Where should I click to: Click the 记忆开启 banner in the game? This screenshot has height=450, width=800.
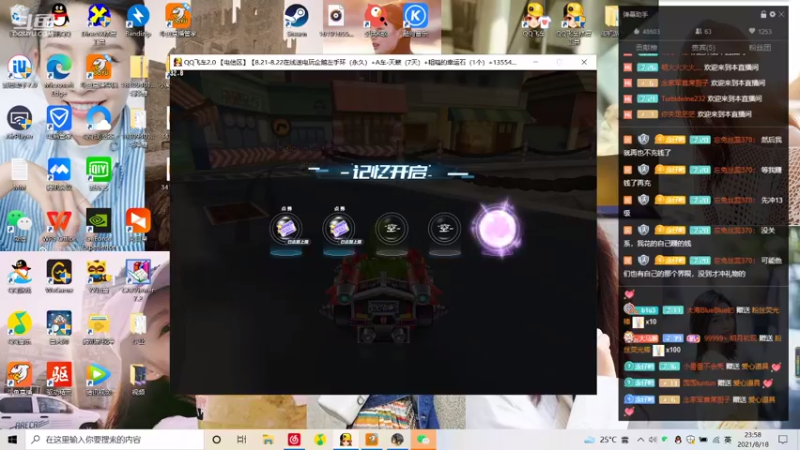pos(391,172)
